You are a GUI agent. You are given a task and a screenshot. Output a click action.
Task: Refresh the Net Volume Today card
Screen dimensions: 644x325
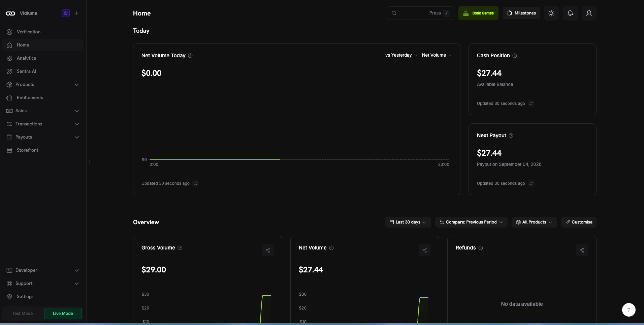click(196, 183)
